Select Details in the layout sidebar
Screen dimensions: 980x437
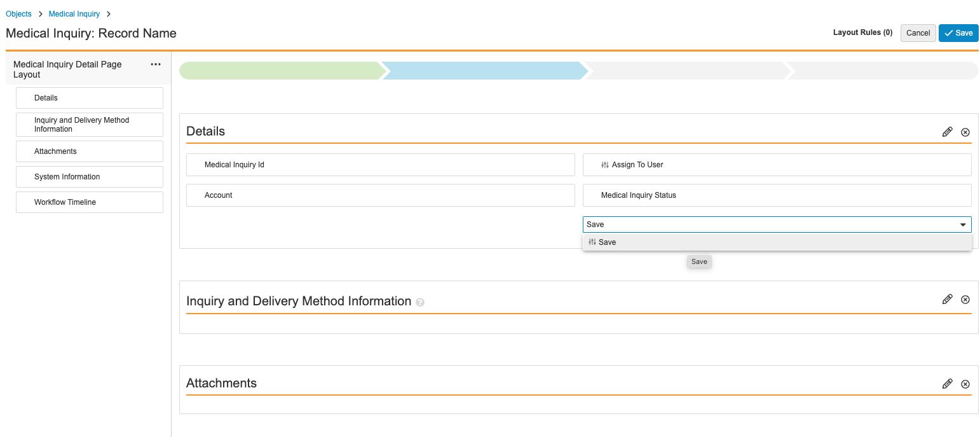tap(90, 98)
